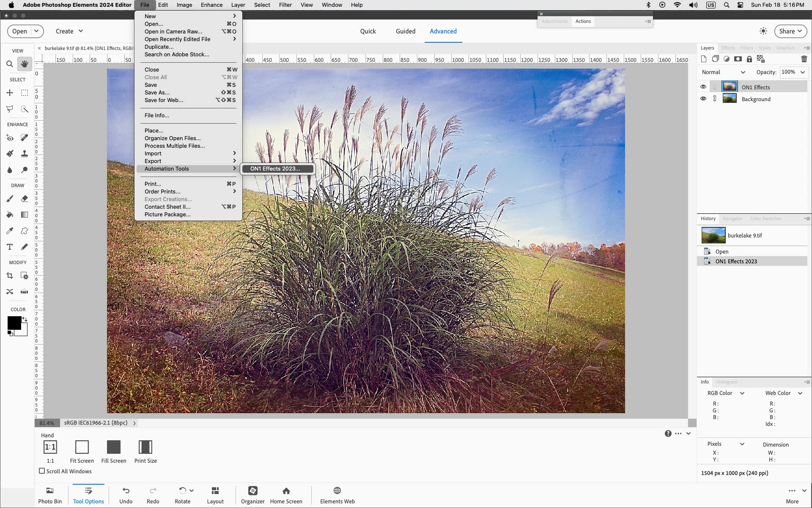Select the Eraser tool

[25, 199]
